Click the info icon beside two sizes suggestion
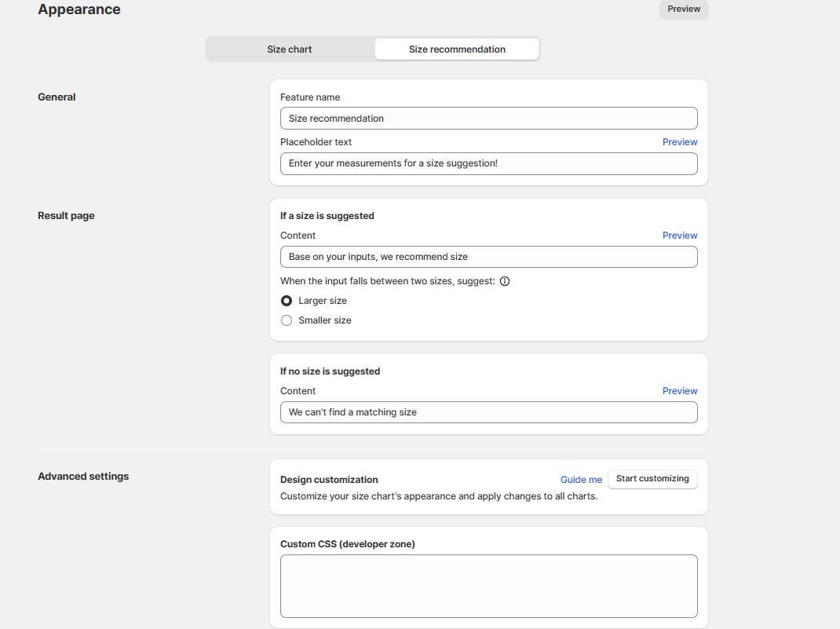This screenshot has height=629, width=840. (505, 281)
